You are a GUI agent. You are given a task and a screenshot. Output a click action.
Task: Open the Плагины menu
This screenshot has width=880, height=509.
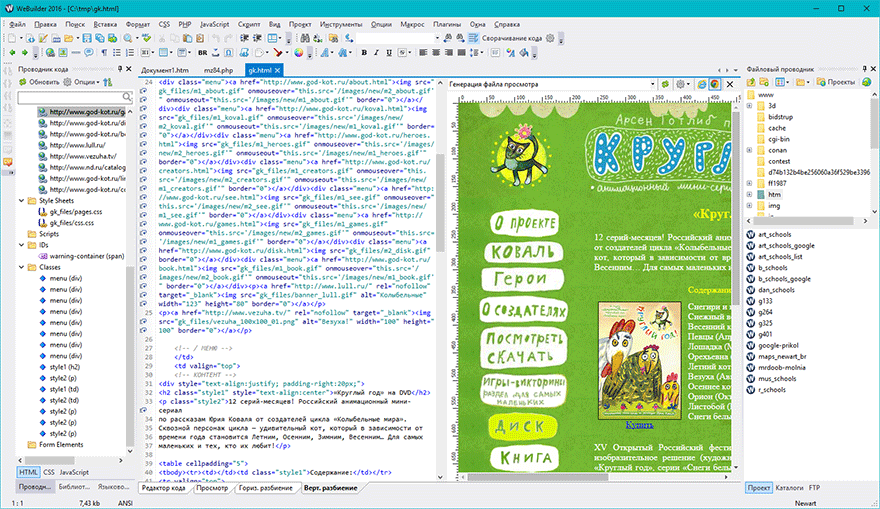tap(447, 24)
